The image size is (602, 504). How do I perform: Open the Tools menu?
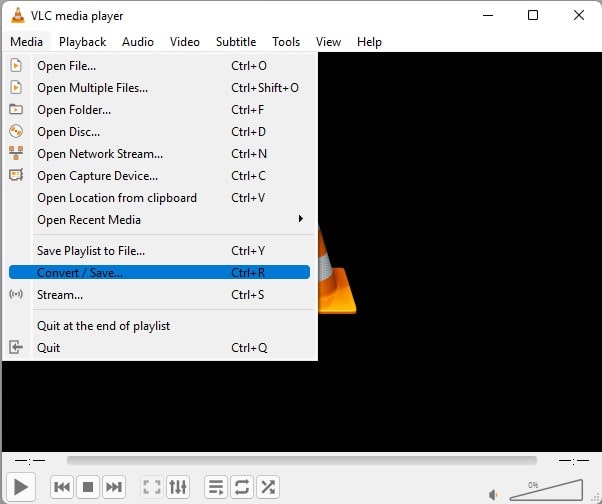coord(286,42)
